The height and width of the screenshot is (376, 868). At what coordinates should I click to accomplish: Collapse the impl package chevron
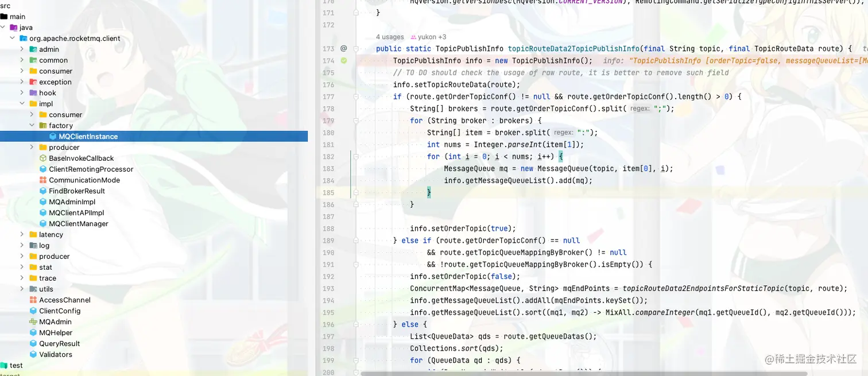click(x=22, y=104)
